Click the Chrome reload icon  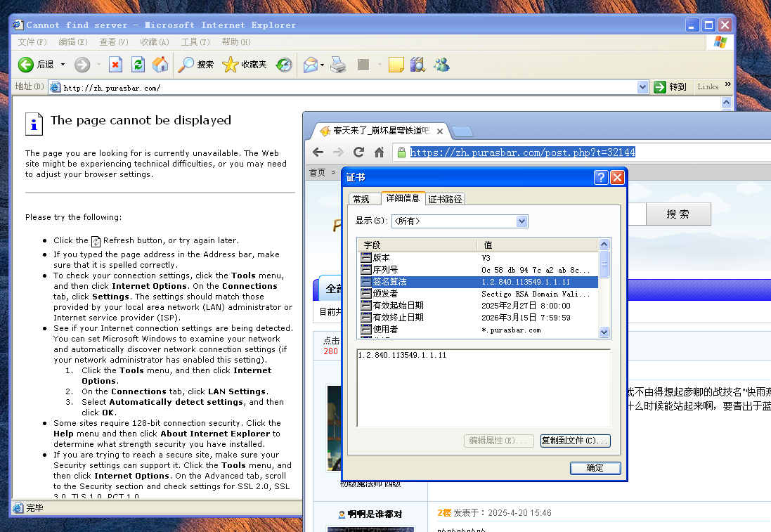point(359,153)
